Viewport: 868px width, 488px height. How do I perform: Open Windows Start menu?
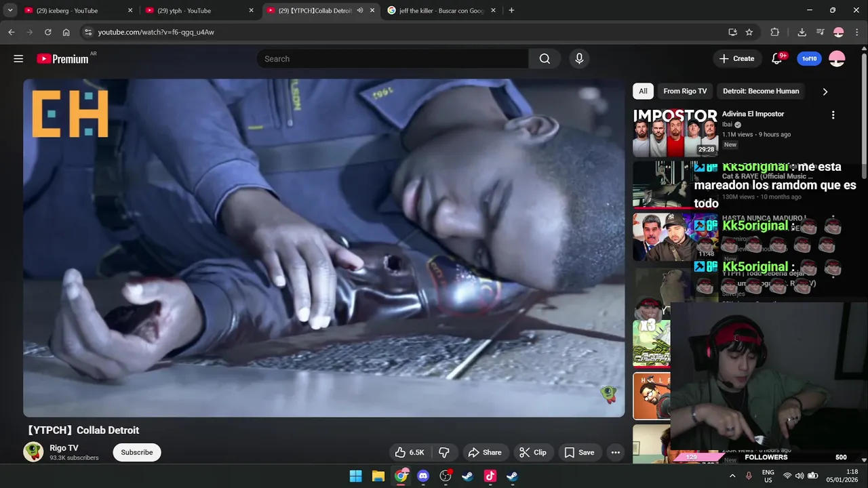(355, 476)
